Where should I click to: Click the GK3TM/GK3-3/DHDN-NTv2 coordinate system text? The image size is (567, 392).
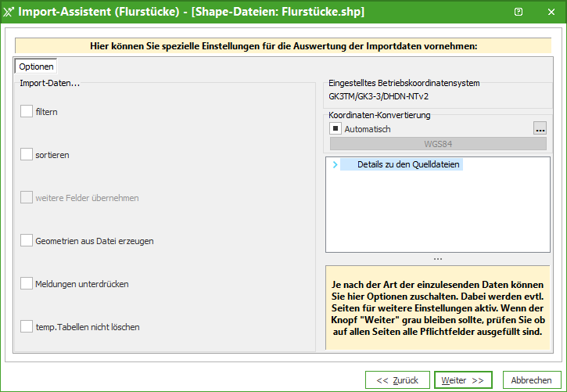pos(379,96)
